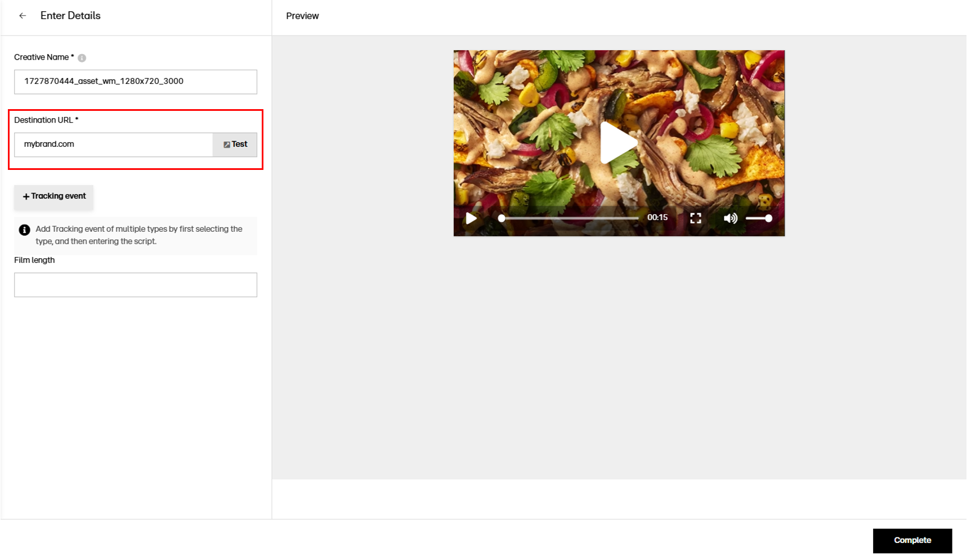Mute the video with the speaker icon

point(730,218)
